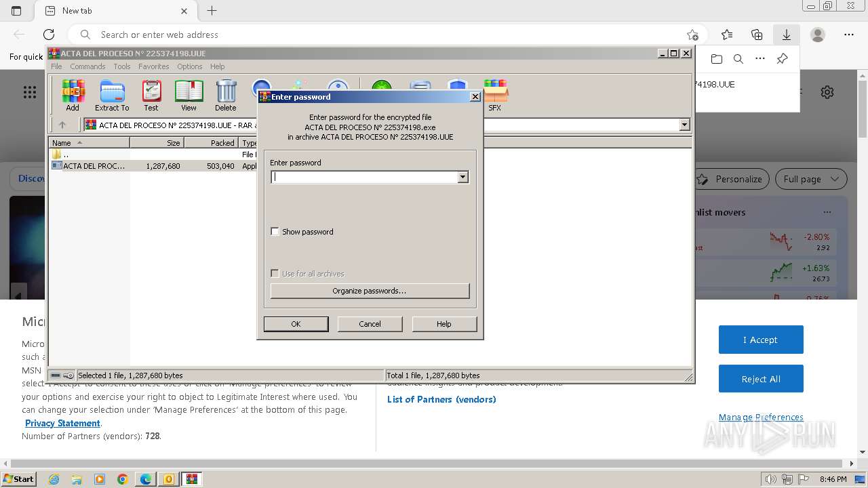Click the Edge profile avatar icon
The image size is (868, 488).
(818, 35)
